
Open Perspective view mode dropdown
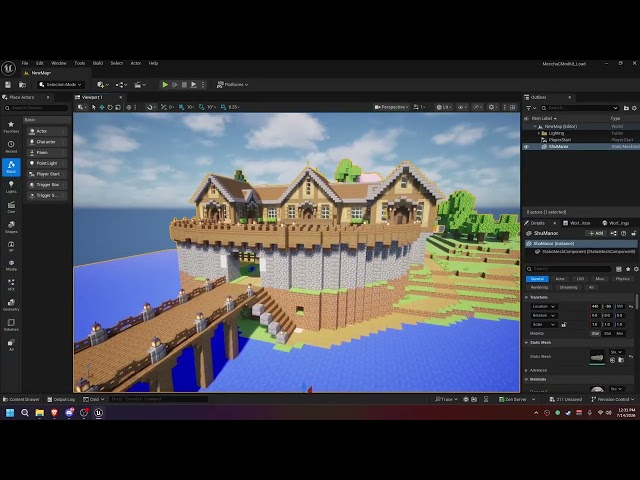pyautogui.click(x=391, y=107)
